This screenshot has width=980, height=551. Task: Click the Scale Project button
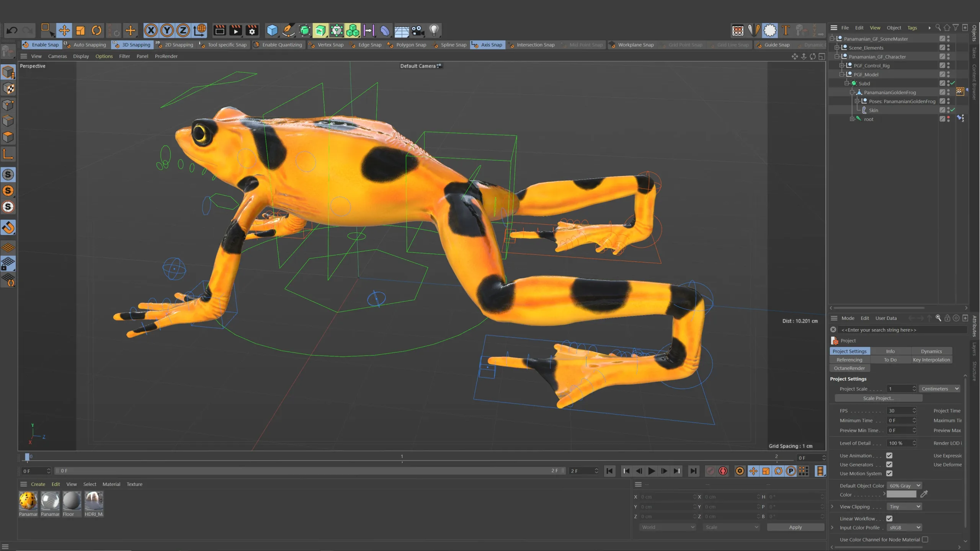click(878, 398)
